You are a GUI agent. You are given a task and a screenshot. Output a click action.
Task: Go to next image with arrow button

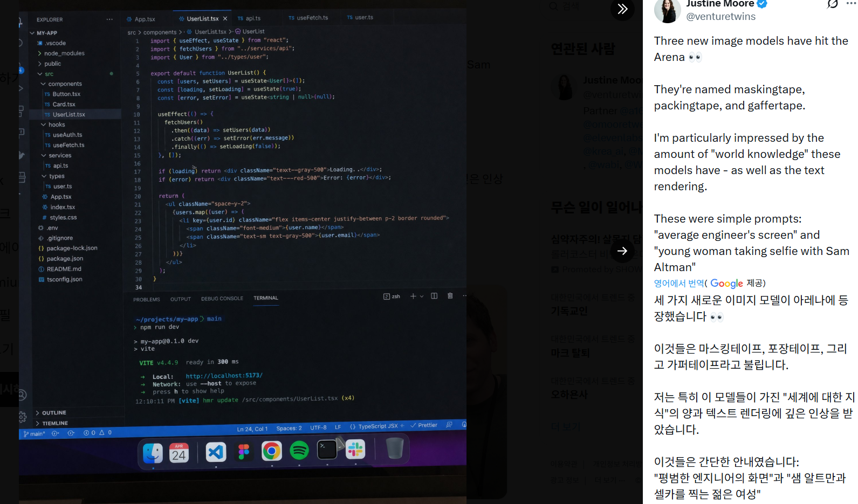622,251
